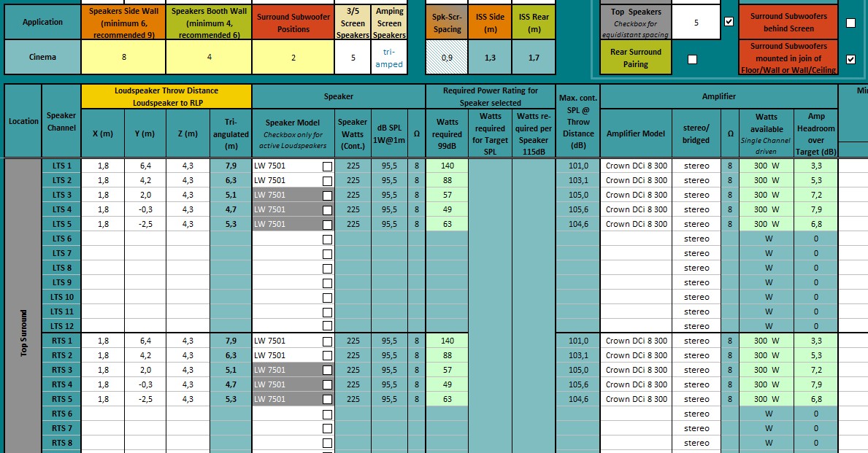Select the Cinema application cell
The height and width of the screenshot is (453, 868).
click(42, 58)
